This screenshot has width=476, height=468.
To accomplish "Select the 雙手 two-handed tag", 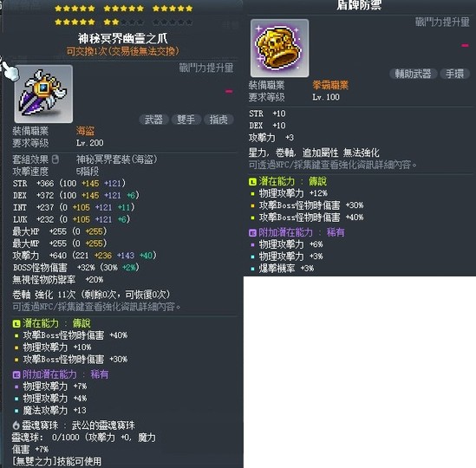I will point(186,120).
